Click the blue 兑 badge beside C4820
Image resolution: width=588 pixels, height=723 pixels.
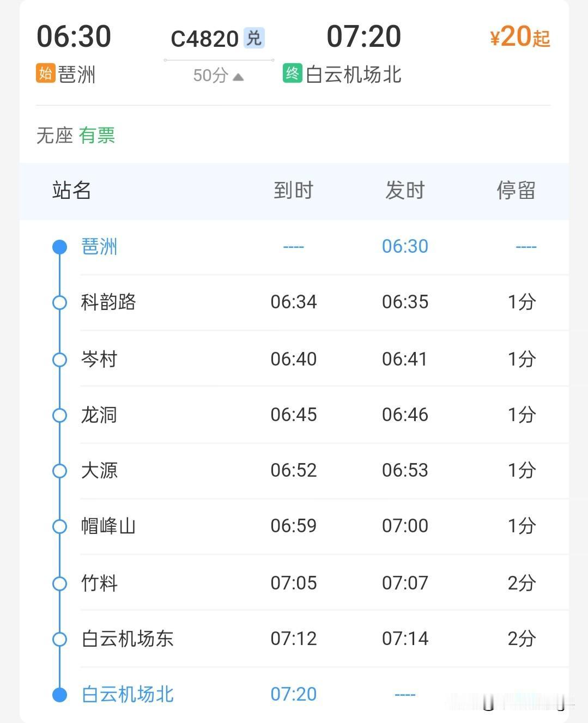point(254,38)
